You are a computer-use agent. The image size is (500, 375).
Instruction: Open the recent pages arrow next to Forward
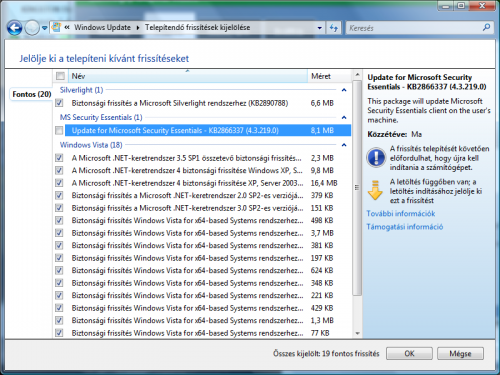pyautogui.click(x=44, y=28)
